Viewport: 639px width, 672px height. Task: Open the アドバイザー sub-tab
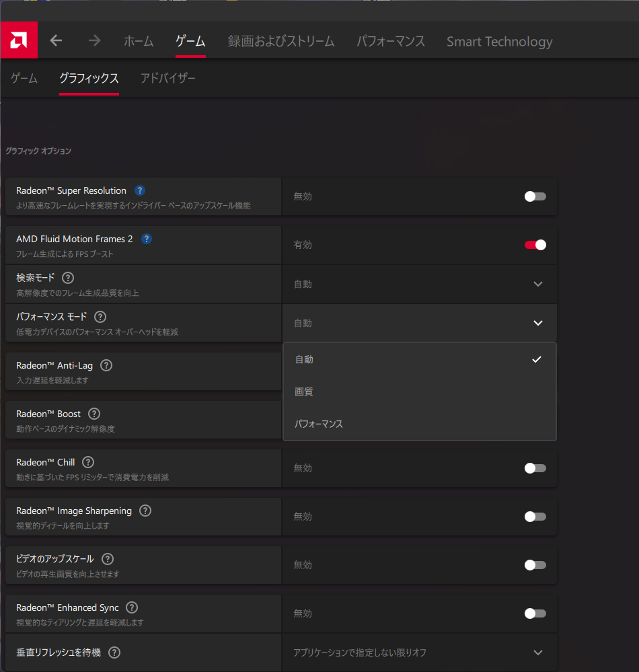(x=168, y=78)
